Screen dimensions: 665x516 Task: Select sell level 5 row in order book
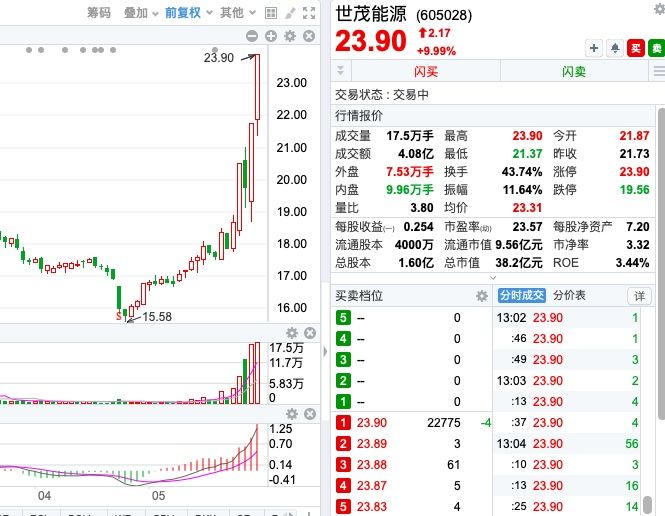tap(411, 318)
